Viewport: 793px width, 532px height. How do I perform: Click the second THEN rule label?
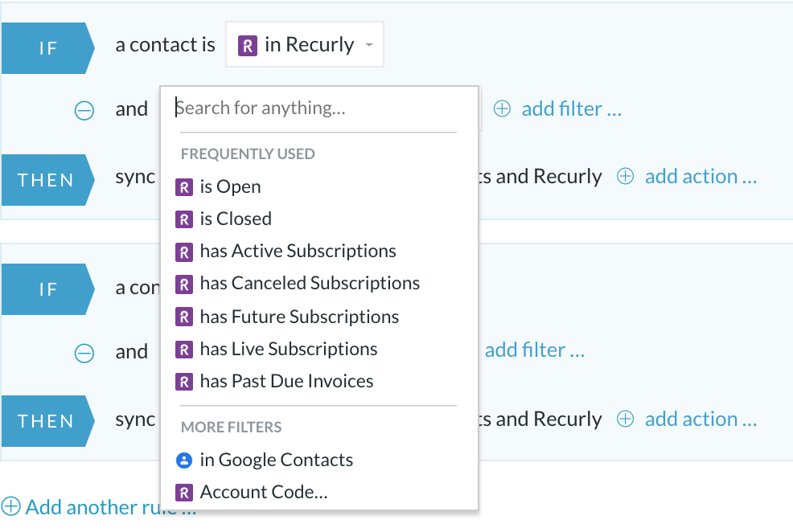(48, 421)
